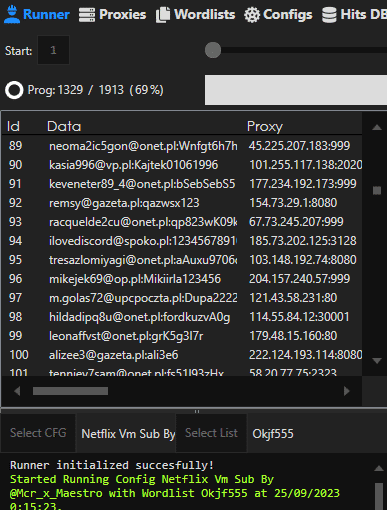
Task: Click the circular progress indicator icon
Action: pyautogui.click(x=14, y=90)
